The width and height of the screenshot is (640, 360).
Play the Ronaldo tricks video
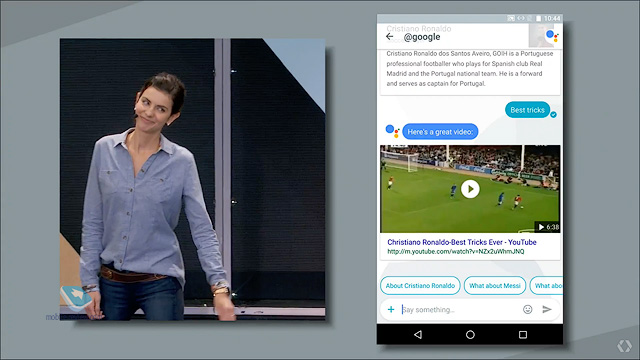(x=470, y=189)
